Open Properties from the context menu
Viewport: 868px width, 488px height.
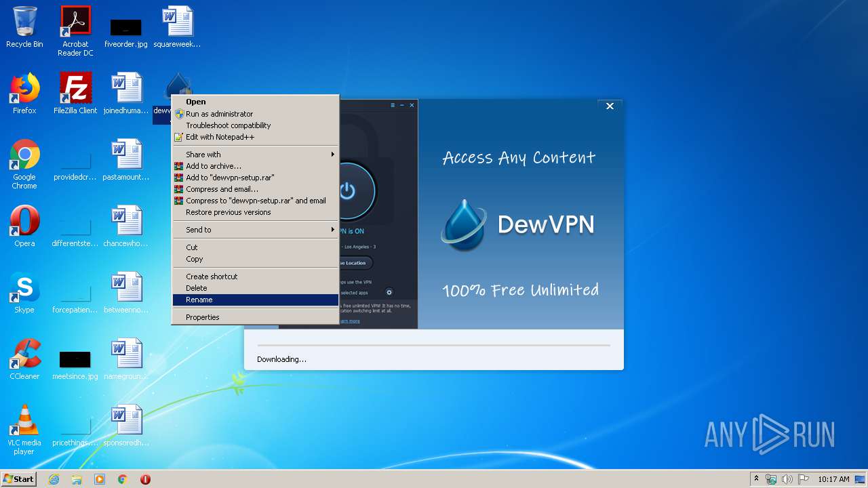click(x=256, y=317)
